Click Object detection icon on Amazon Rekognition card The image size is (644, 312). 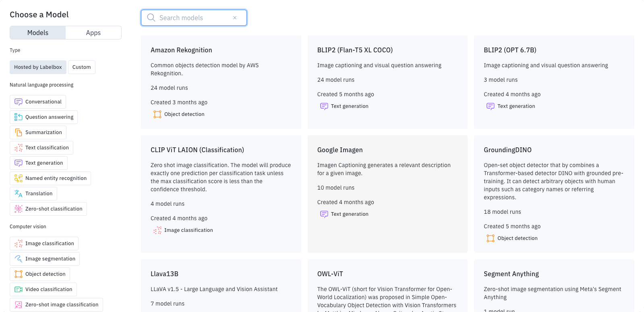click(x=157, y=114)
